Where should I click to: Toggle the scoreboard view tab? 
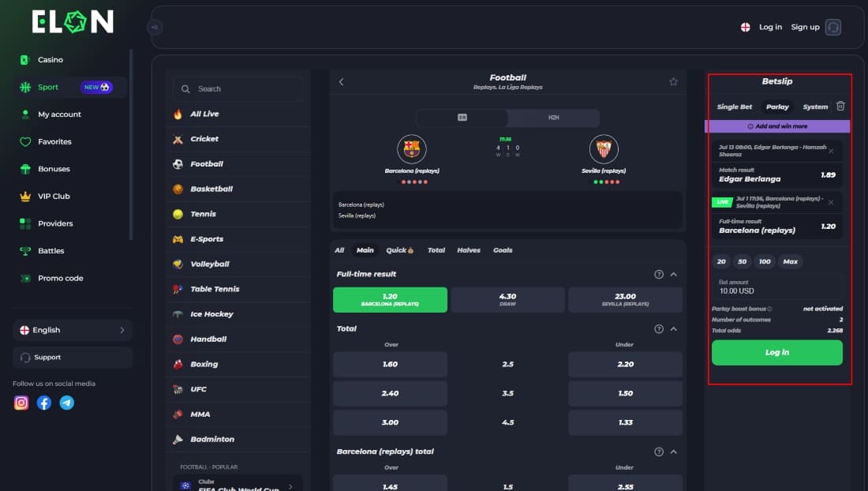(462, 118)
